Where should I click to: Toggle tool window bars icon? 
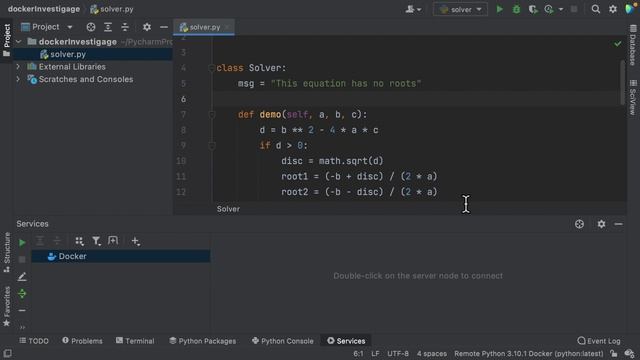pos(7,353)
